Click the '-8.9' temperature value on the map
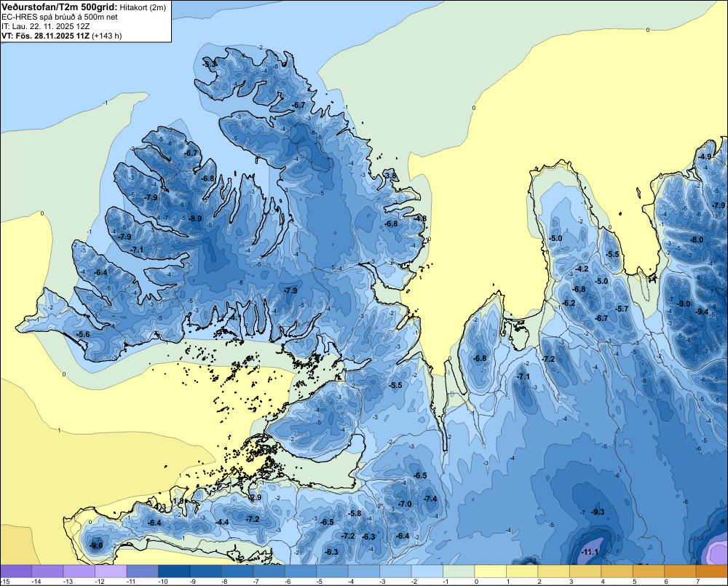Screen dimensions: 728x586 point(195,218)
